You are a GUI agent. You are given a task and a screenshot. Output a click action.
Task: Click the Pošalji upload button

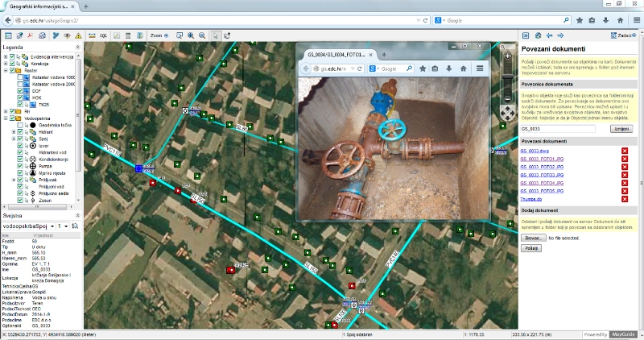(531, 248)
